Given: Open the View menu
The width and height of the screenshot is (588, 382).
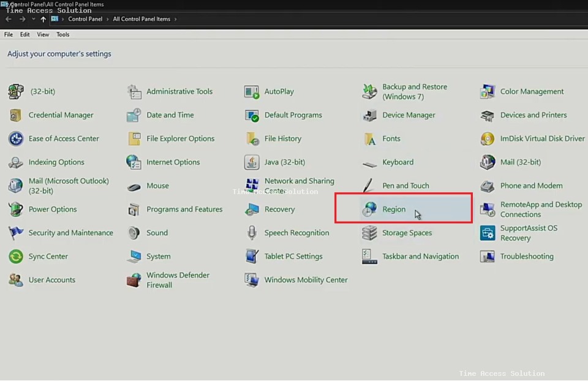Looking at the screenshot, I should (43, 34).
